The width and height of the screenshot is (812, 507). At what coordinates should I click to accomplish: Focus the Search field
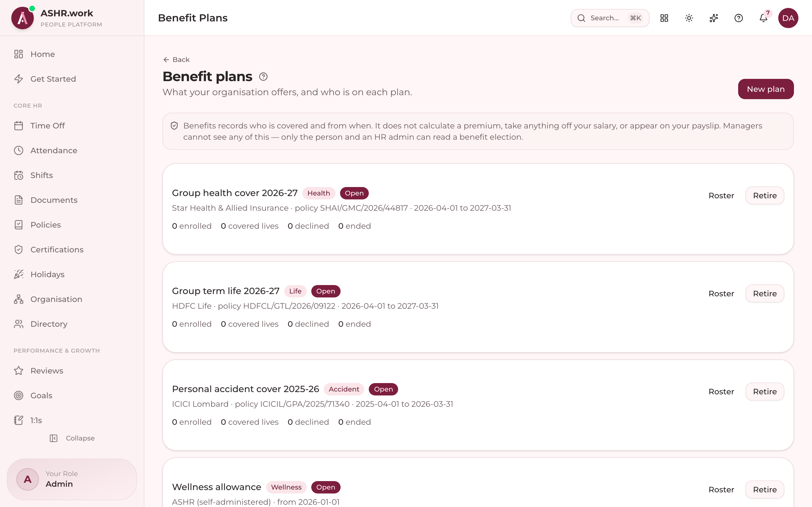610,18
